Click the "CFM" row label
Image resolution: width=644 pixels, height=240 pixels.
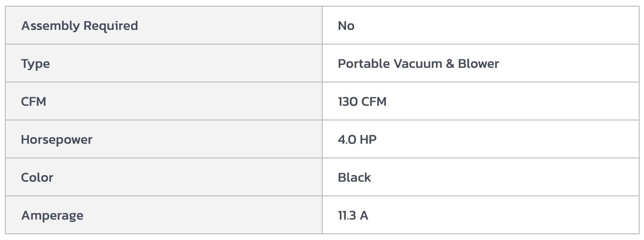(x=33, y=102)
